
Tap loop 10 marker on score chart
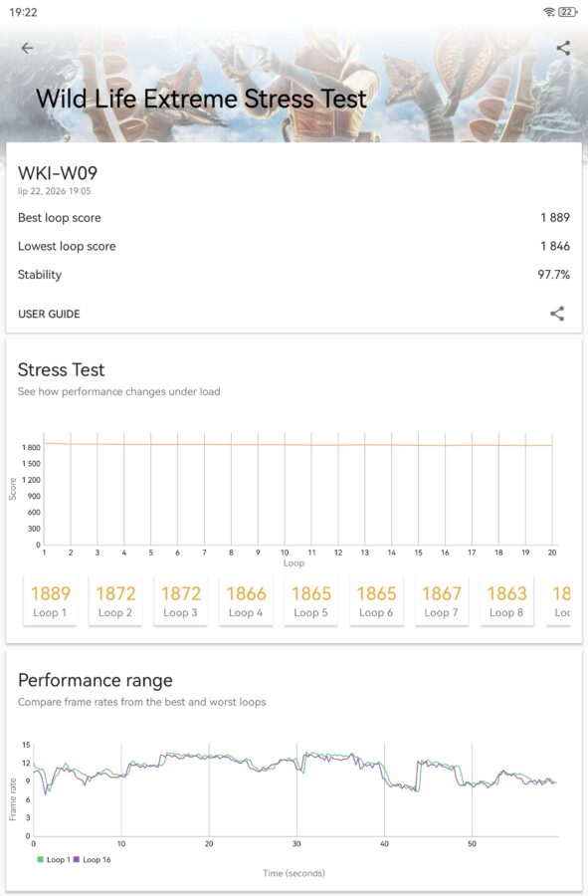pyautogui.click(x=285, y=552)
